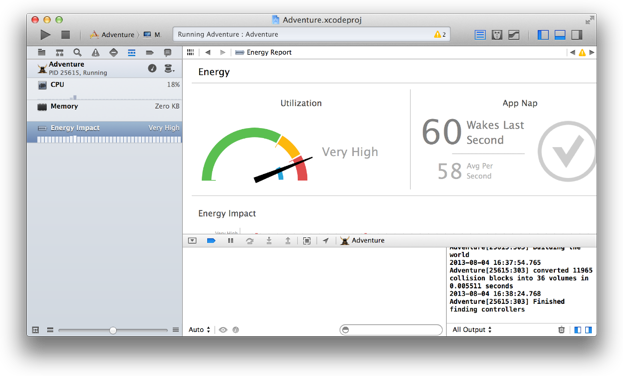Open the All Output console popup

tap(472, 329)
